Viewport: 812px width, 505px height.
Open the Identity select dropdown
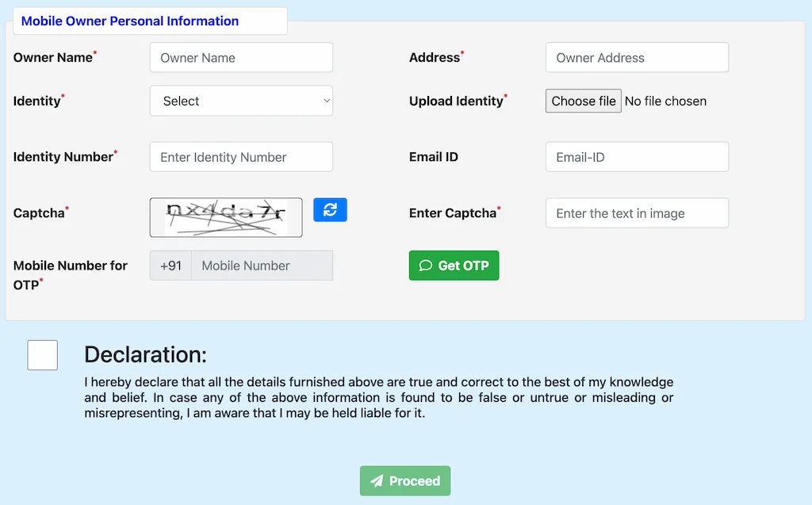pos(240,101)
